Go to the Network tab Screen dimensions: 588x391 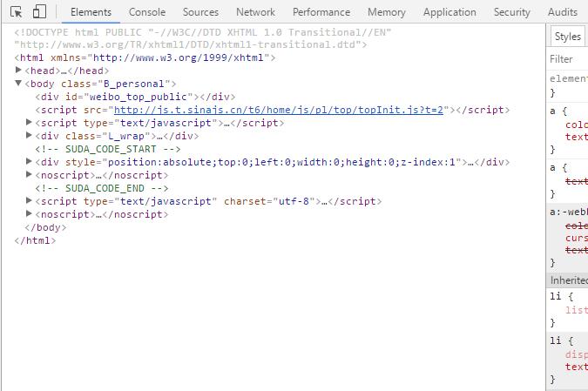click(x=255, y=12)
